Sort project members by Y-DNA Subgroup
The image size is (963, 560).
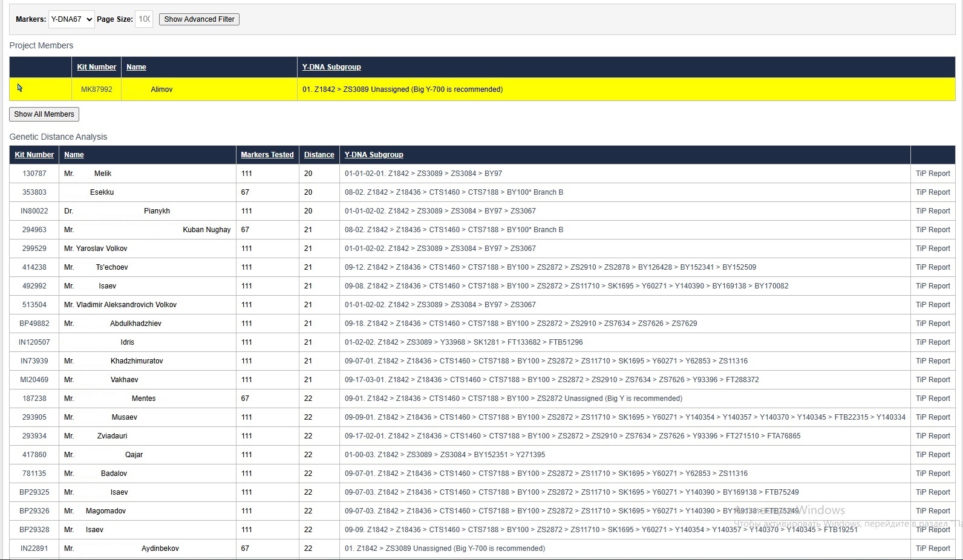point(331,67)
